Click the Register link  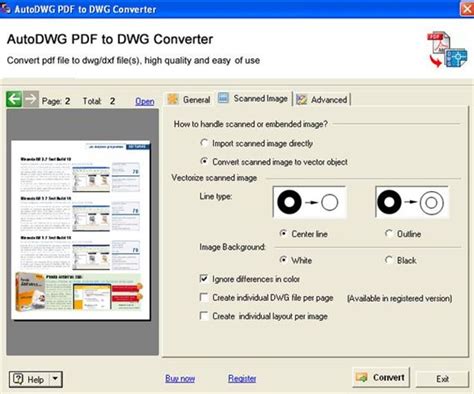click(x=242, y=378)
